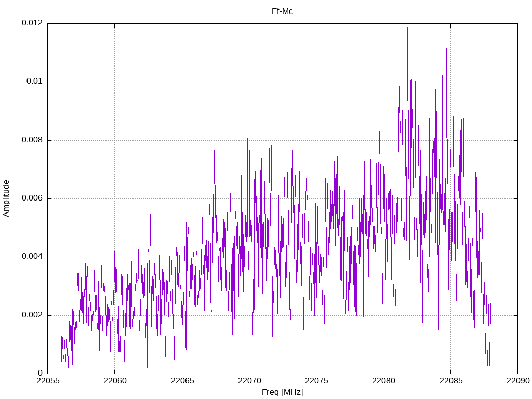
Task: Click the plot title 'Ef-Mc'
Action: [282, 11]
